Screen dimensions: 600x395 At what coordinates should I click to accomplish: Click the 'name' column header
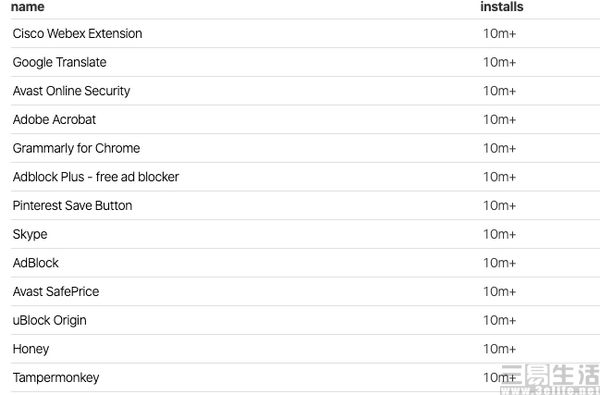click(x=28, y=7)
